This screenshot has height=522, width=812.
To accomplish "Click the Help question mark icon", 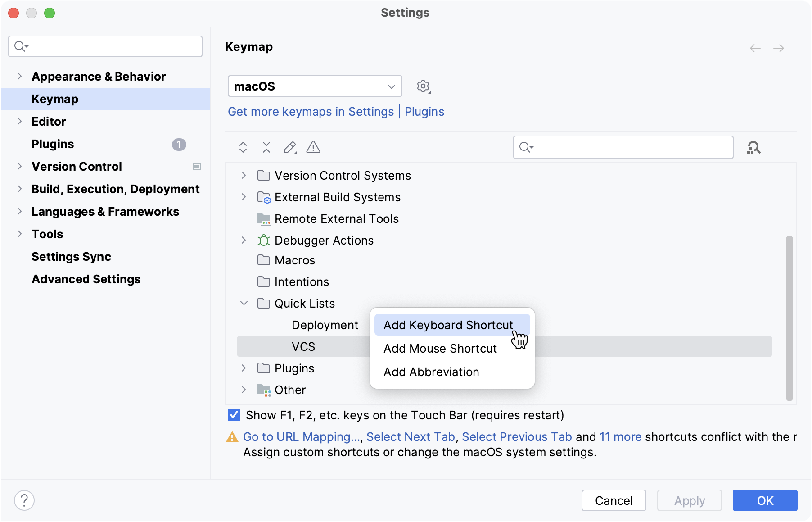I will click(24, 500).
